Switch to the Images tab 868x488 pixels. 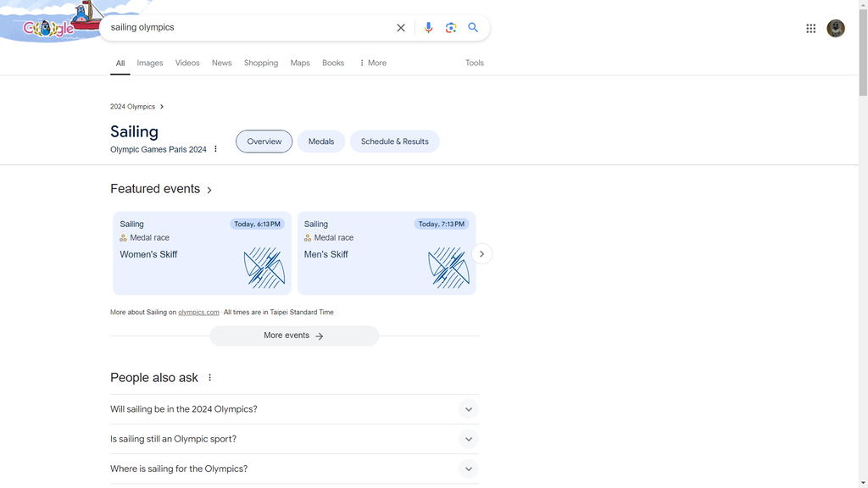click(150, 63)
